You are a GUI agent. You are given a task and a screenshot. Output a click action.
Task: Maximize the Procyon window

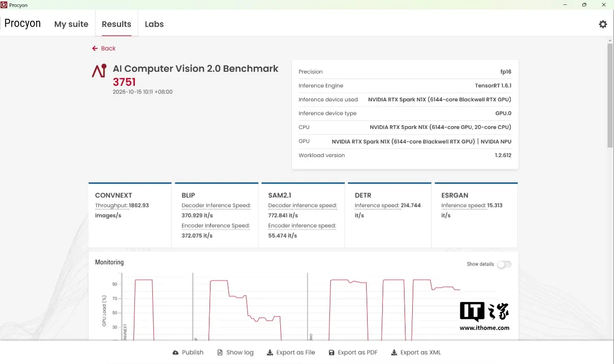584,5
